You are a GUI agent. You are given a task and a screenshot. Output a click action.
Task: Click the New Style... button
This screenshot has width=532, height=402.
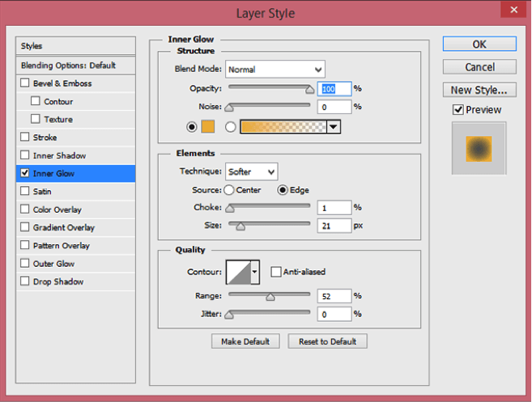[479, 90]
